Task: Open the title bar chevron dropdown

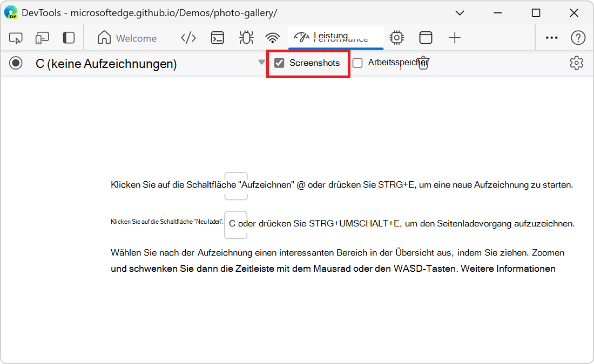Action: point(460,12)
